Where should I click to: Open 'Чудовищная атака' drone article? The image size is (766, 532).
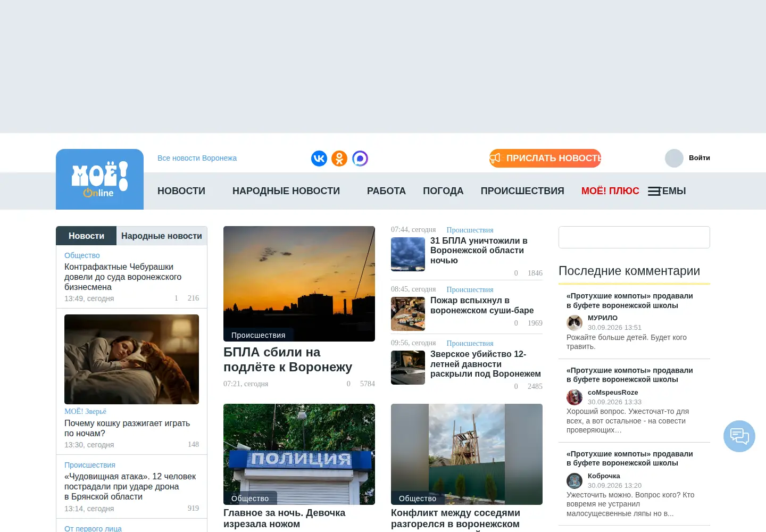(x=130, y=486)
